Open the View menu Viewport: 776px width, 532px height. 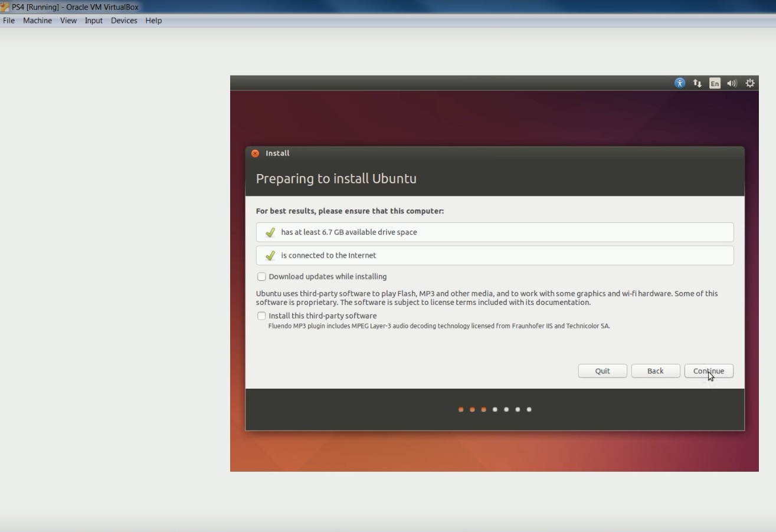point(68,21)
